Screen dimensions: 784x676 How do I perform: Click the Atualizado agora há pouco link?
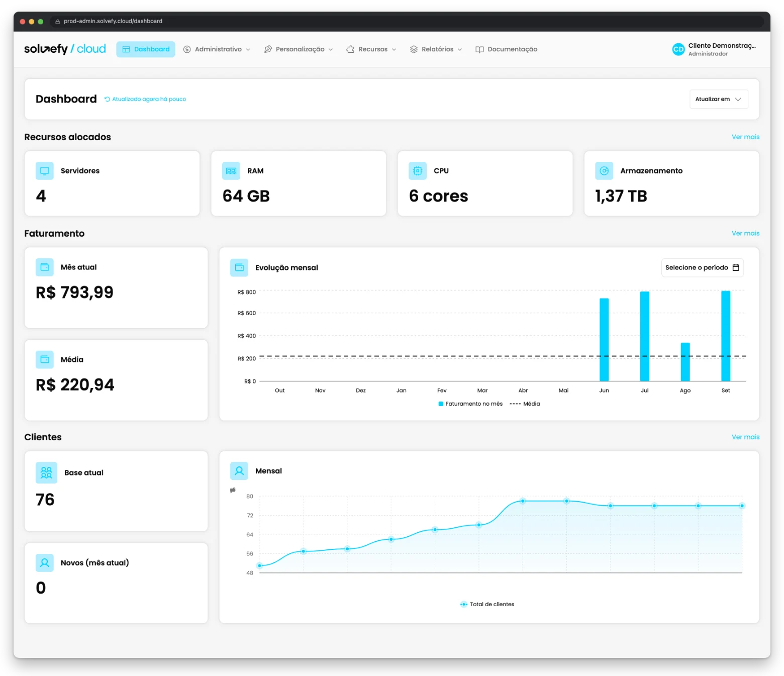pos(145,99)
